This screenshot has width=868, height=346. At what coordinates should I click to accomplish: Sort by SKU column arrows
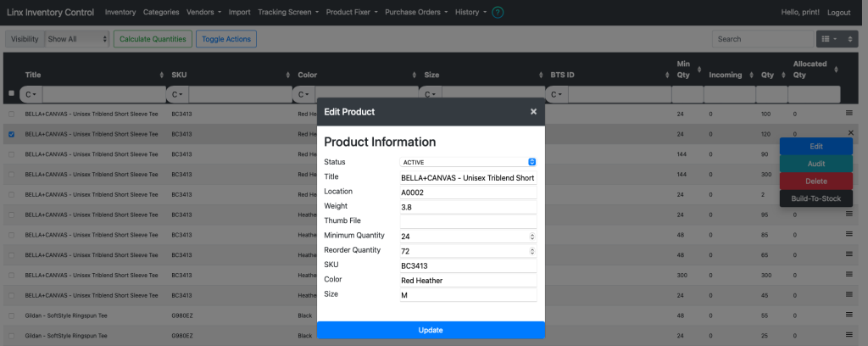coord(288,75)
